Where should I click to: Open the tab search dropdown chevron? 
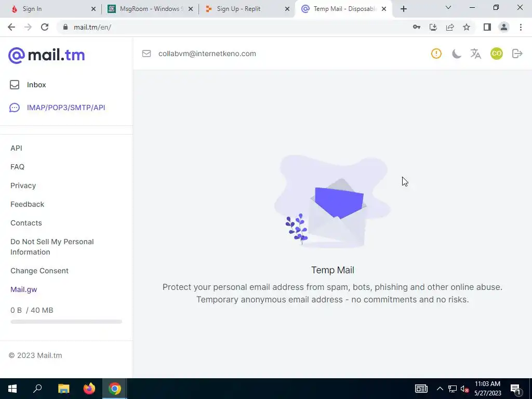448,7
